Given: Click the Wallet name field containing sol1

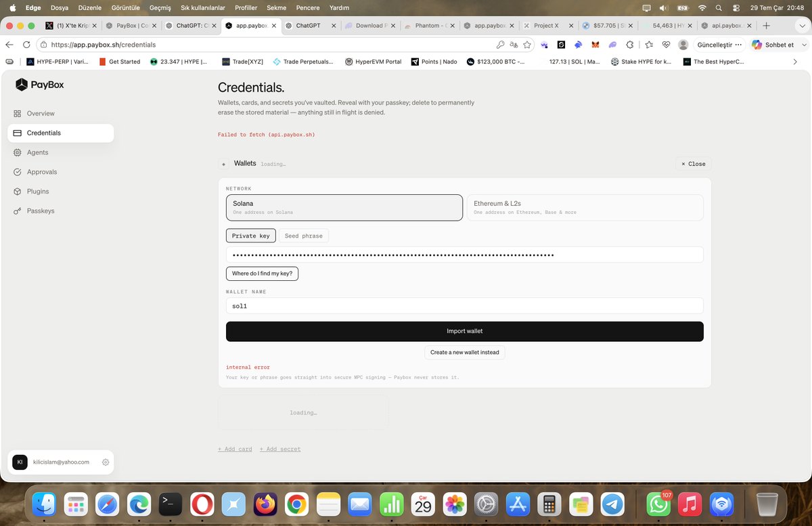Looking at the screenshot, I should pyautogui.click(x=465, y=306).
